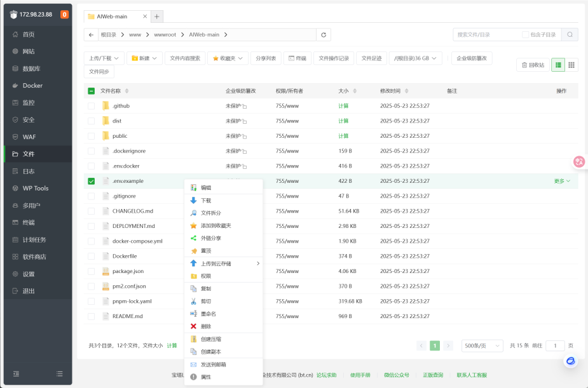The image size is (588, 388).
Task: Open the 收藏夹 dropdown
Action: click(x=228, y=58)
